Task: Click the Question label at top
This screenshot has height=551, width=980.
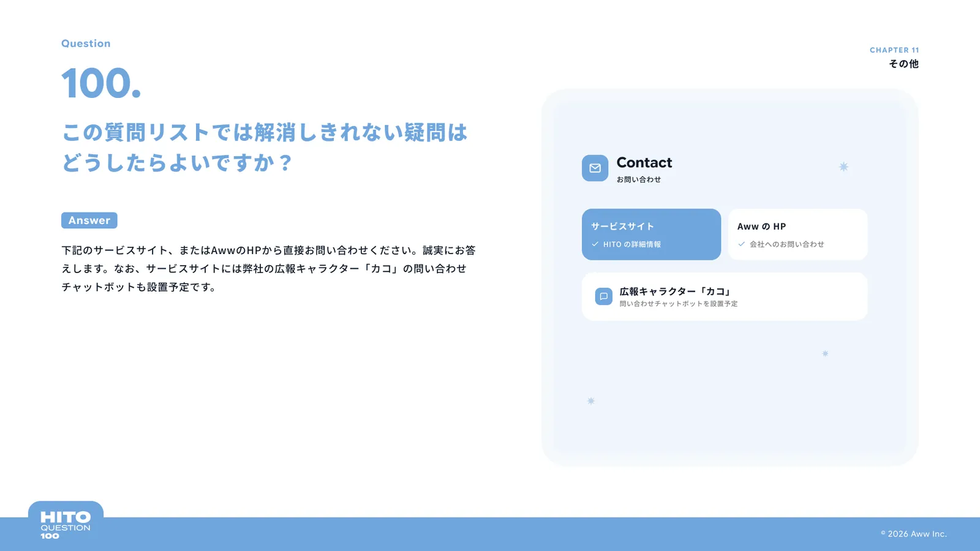Action: (86, 43)
